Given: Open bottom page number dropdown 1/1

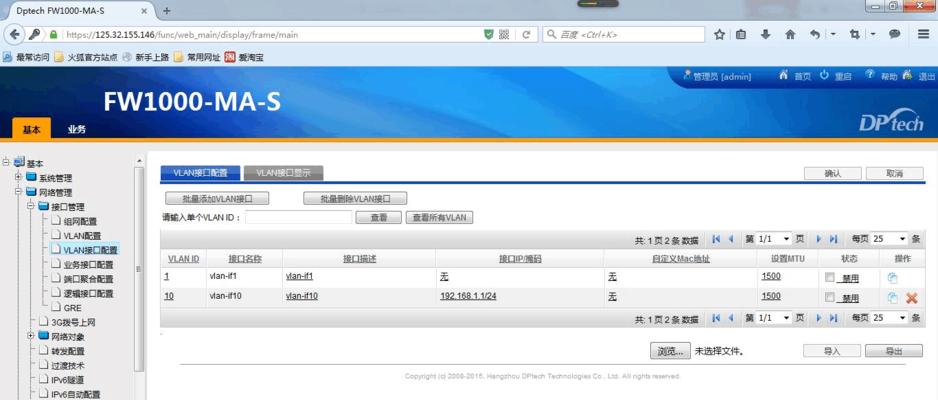Looking at the screenshot, I should 774,317.
